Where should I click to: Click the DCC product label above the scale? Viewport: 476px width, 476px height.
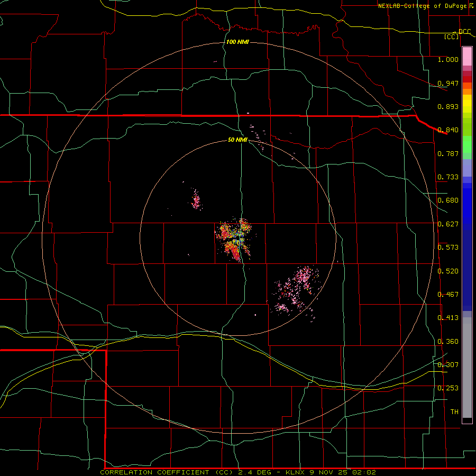(464, 31)
